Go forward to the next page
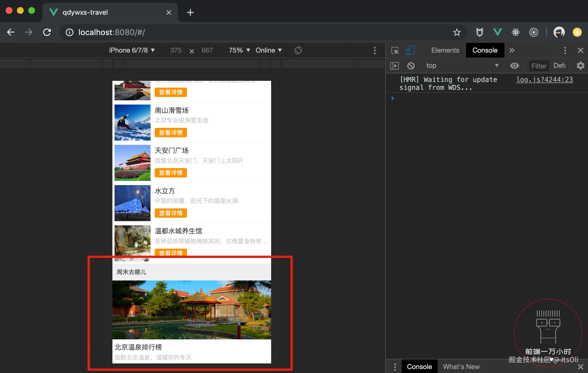 click(x=29, y=32)
